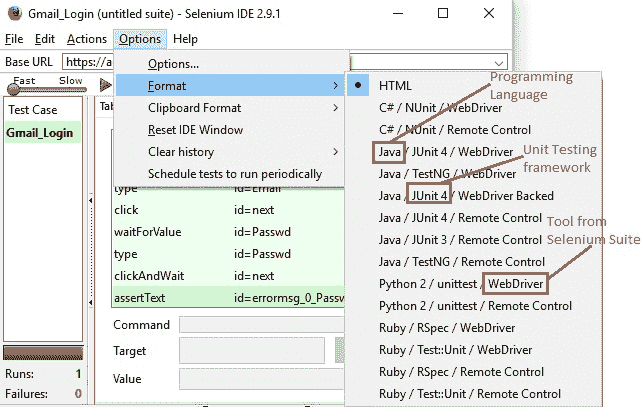The height and width of the screenshot is (407, 644).
Task: Open the Actions menu
Action: tap(87, 39)
